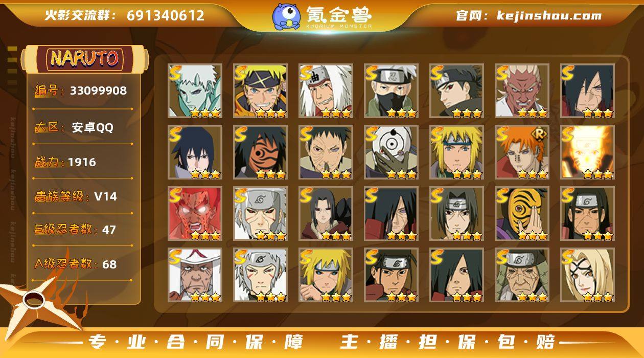
Task: Select the white Rinnegan-mask Tobi portrait
Action: tap(392, 152)
